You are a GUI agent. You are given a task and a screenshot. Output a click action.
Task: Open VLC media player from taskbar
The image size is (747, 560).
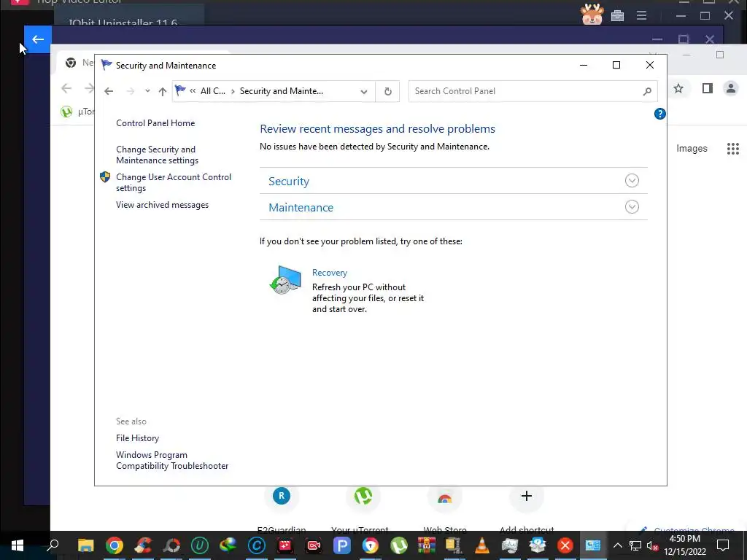(x=482, y=545)
